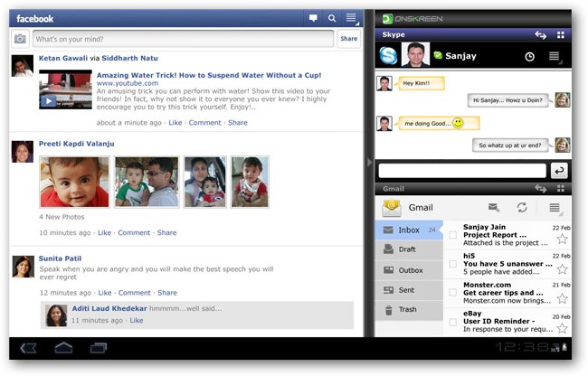The image size is (588, 376).
Task: Refresh the Gmail inbox
Action: (x=522, y=208)
